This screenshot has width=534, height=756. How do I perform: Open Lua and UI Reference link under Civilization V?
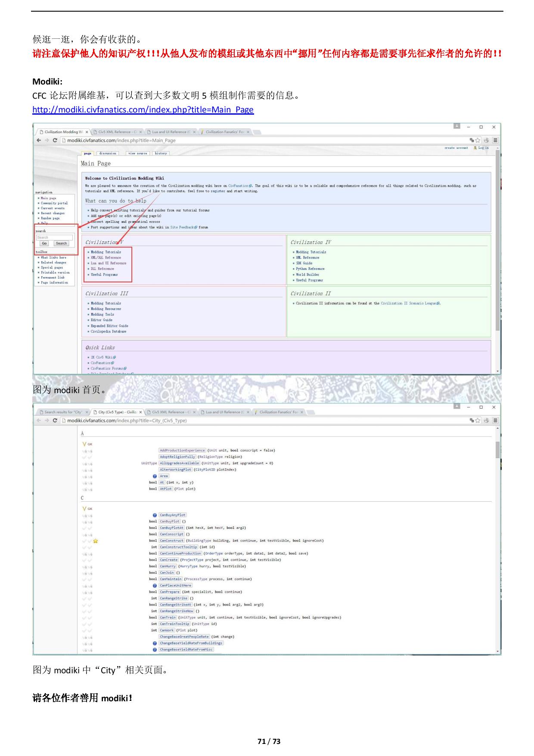tap(109, 263)
